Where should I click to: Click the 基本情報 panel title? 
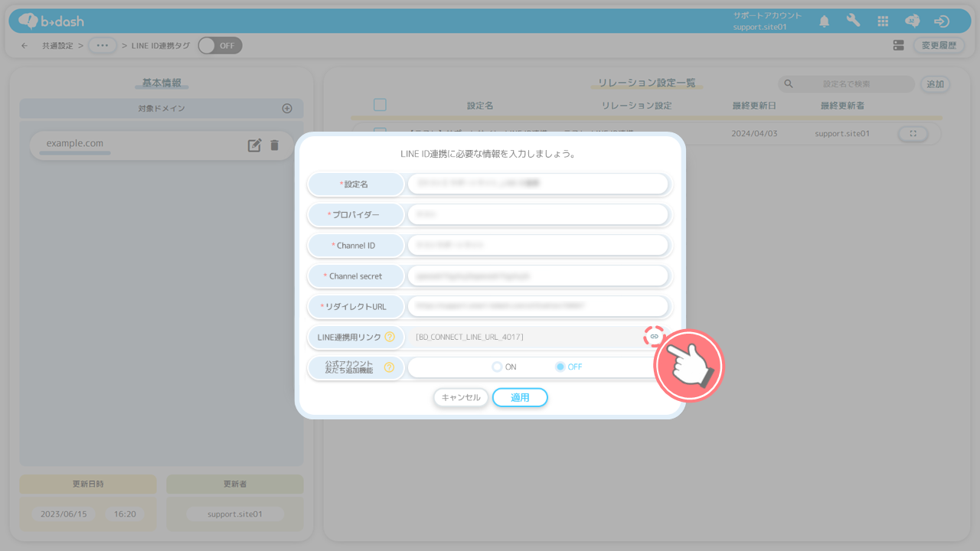[162, 83]
